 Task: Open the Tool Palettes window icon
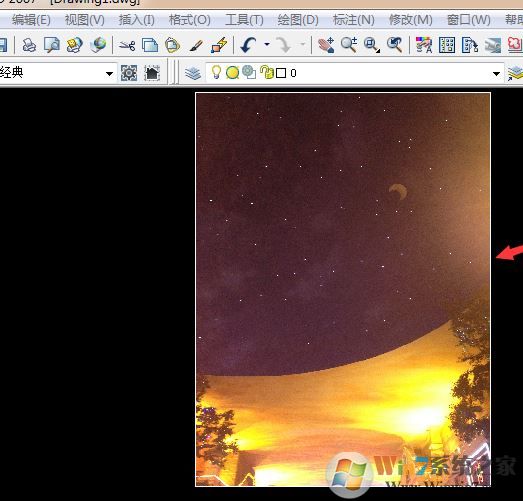point(470,45)
